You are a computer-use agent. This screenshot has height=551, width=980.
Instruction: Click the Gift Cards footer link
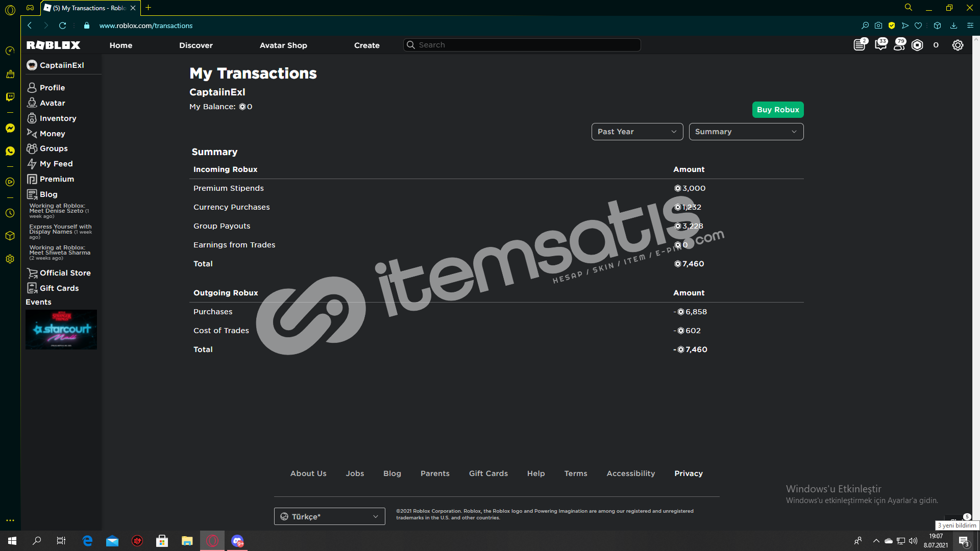[488, 473]
